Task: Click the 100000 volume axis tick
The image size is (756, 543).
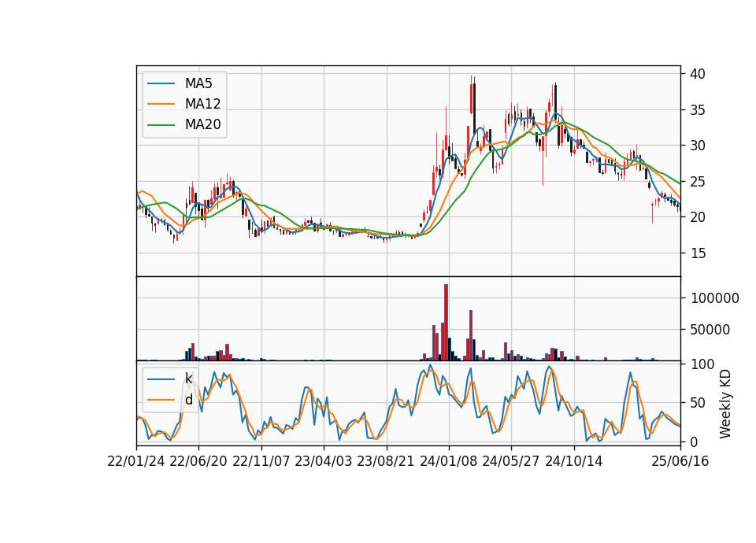Action: (714, 298)
